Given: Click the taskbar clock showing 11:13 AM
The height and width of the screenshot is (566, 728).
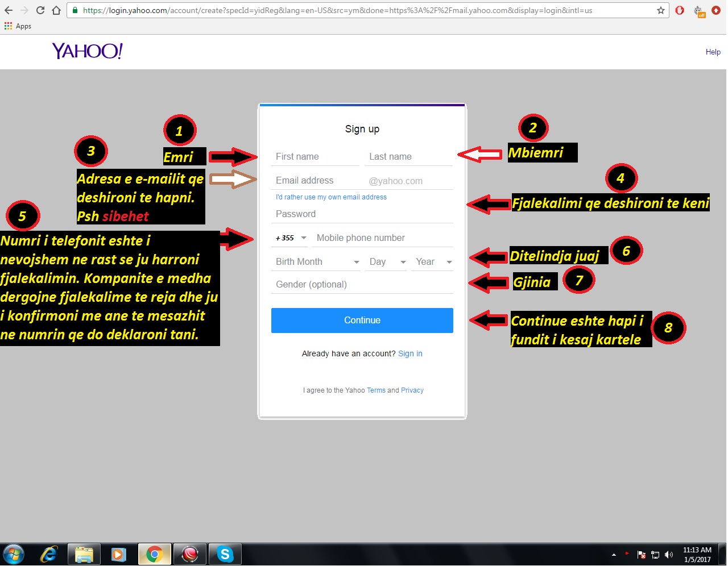Looking at the screenshot, I should (697, 555).
